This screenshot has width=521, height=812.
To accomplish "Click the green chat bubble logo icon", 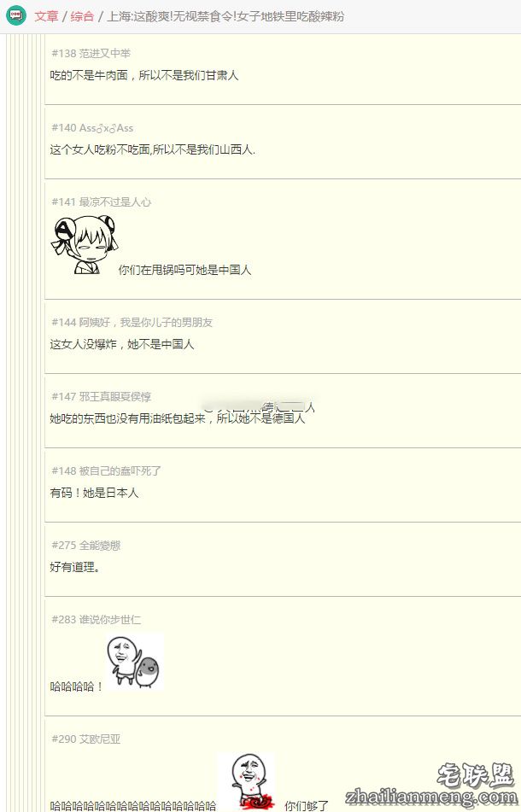I will pyautogui.click(x=16, y=15).
